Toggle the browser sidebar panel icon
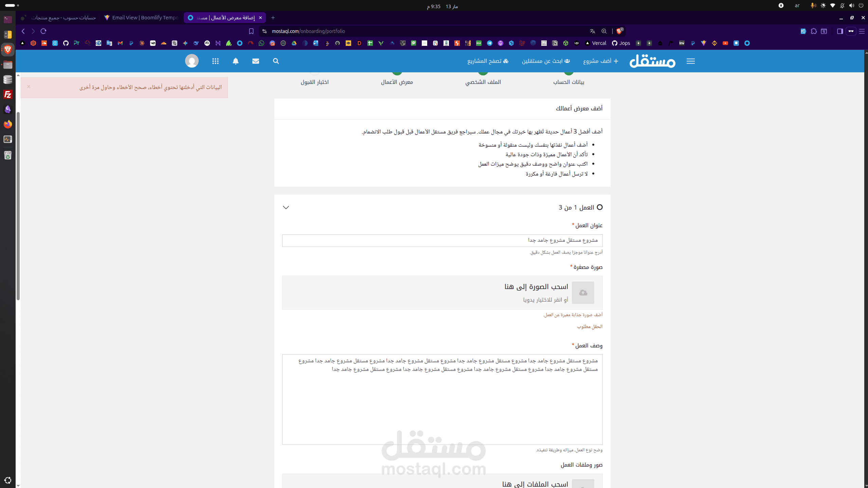 coord(840,31)
